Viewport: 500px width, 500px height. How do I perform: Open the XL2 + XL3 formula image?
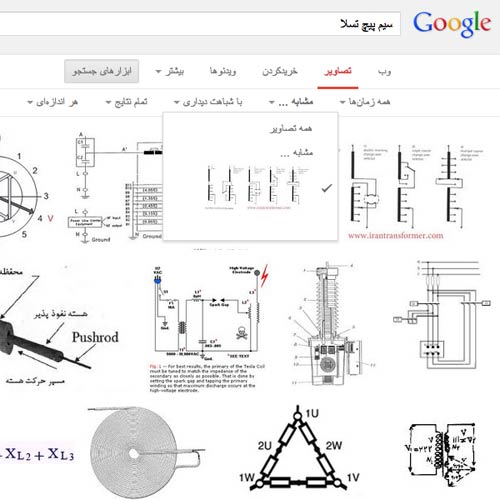click(x=37, y=454)
